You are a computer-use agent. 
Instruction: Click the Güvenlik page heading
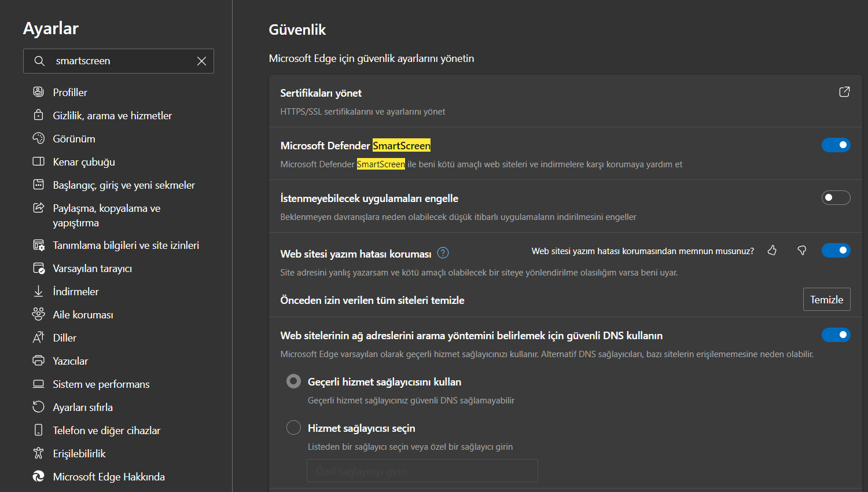(x=297, y=30)
